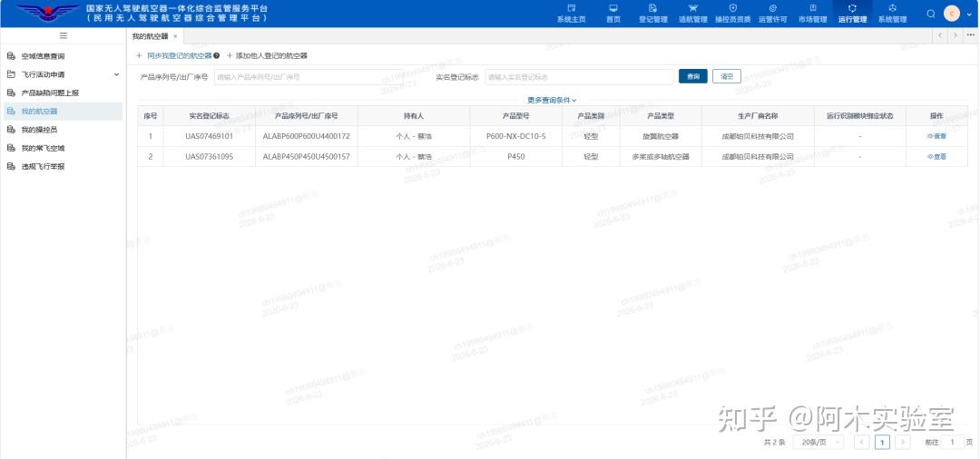980x459 pixels.
Task: Select the 旋翼航空器 product type cell
Action: (661, 137)
